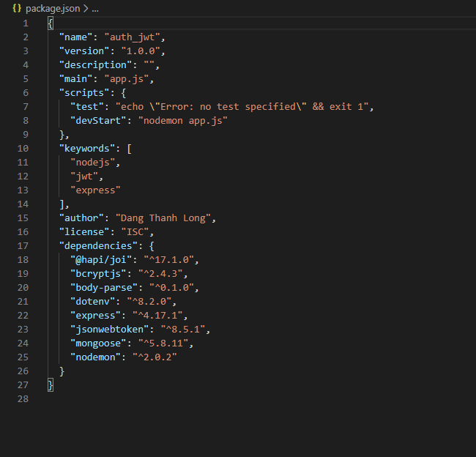Click the "app.js" value on line 5
Viewport: 476px width, 457px height.
point(127,79)
